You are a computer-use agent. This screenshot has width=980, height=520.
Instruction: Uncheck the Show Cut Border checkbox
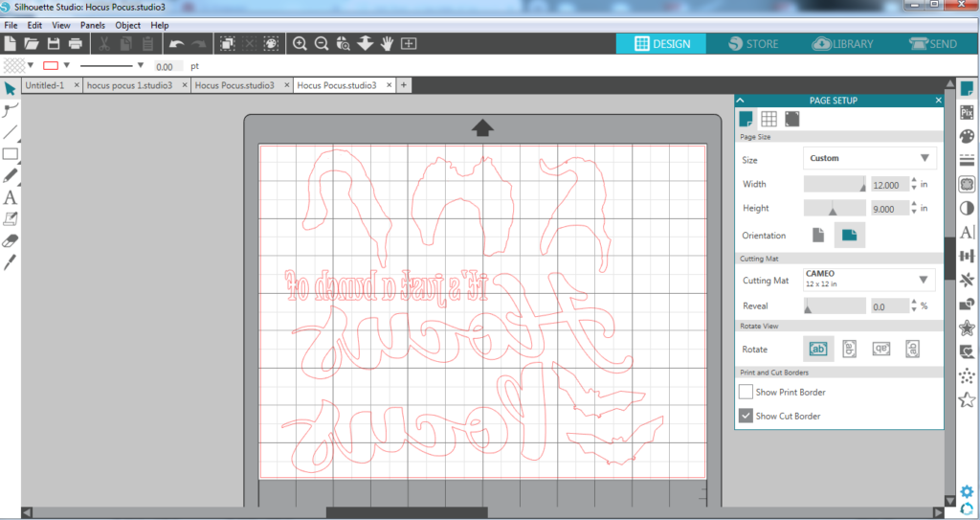click(746, 416)
